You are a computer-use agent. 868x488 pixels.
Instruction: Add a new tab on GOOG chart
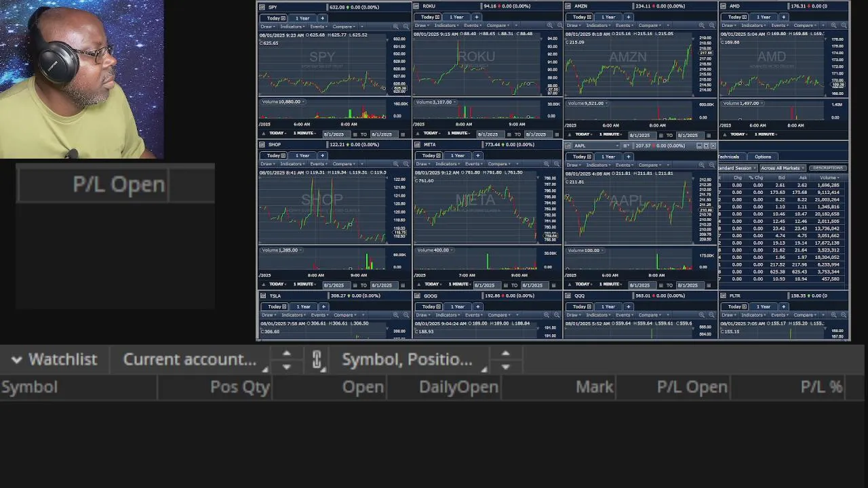tap(477, 306)
